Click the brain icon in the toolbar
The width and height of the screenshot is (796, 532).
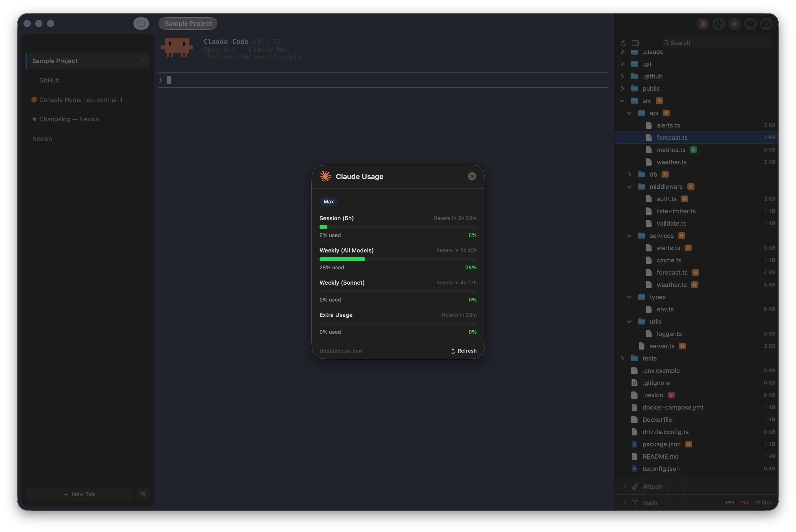[750, 24]
